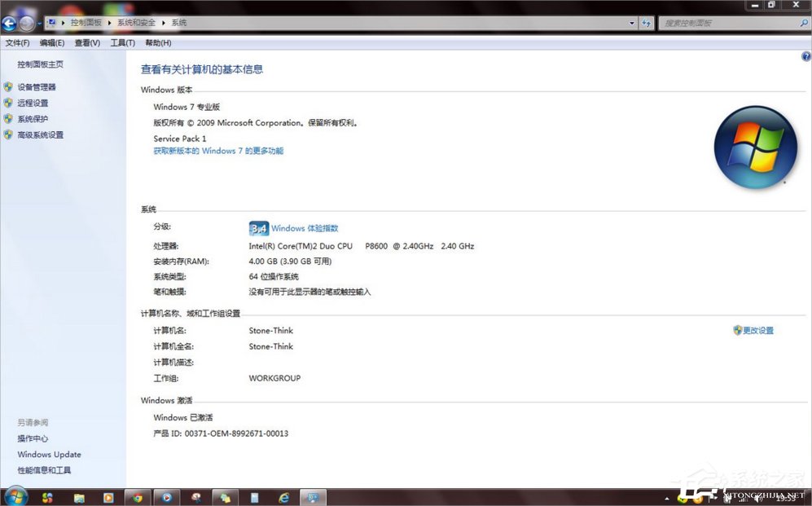The image size is (812, 506).
Task: Launch Google Chrome from the taskbar
Action: click(x=137, y=497)
